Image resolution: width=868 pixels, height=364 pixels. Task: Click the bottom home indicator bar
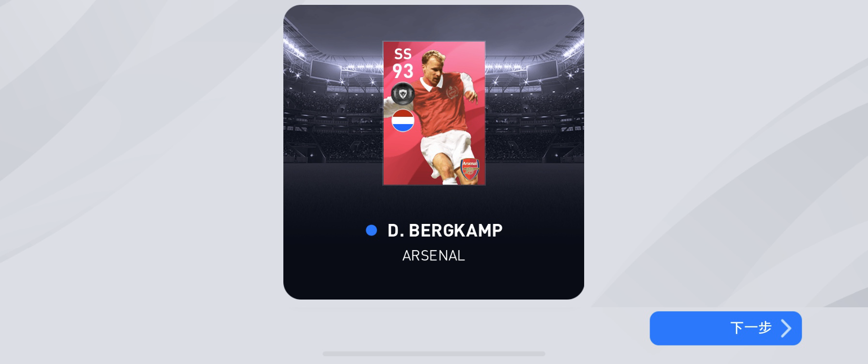(x=434, y=354)
